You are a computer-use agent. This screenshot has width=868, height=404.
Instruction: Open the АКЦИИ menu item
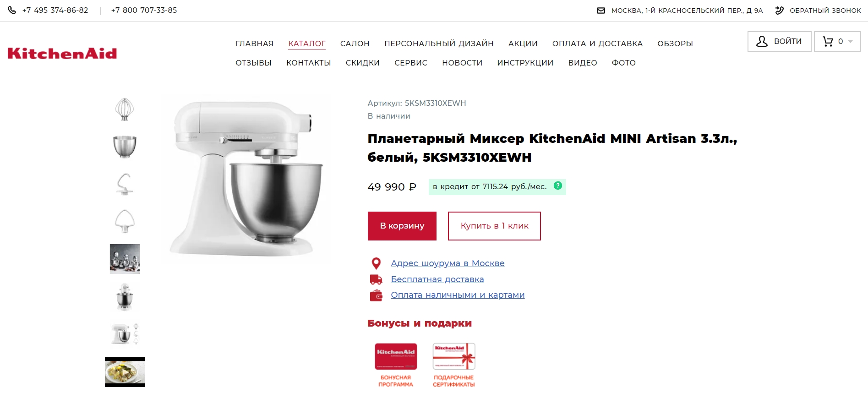pos(523,44)
